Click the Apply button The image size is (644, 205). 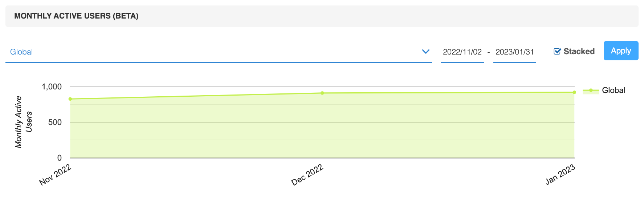621,51
